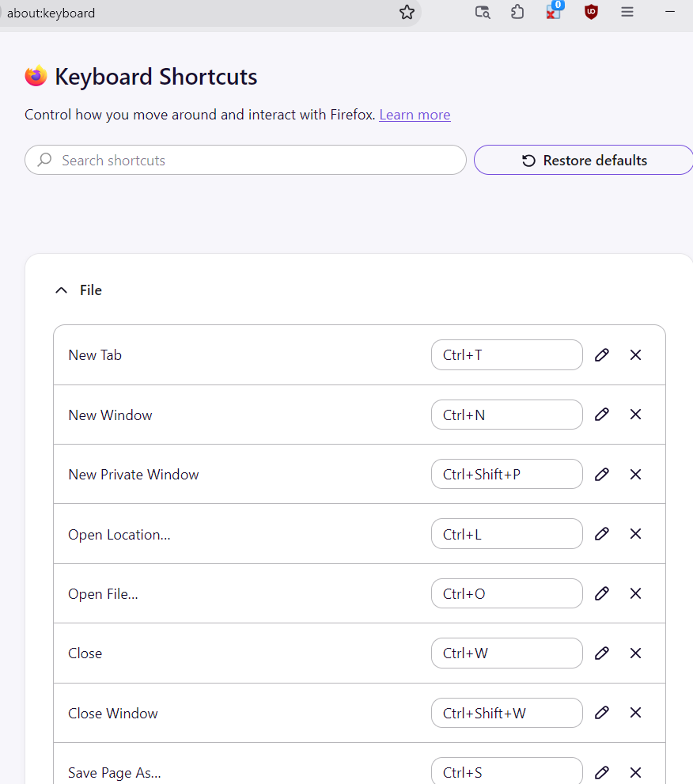Open the Firefox hamburger application menu
The height and width of the screenshot is (784, 693).
pos(627,12)
